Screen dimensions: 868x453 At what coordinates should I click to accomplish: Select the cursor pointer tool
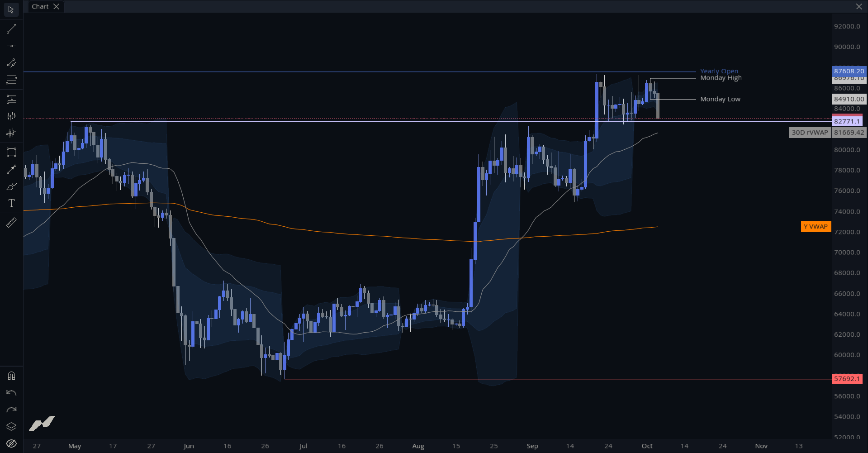click(x=11, y=10)
